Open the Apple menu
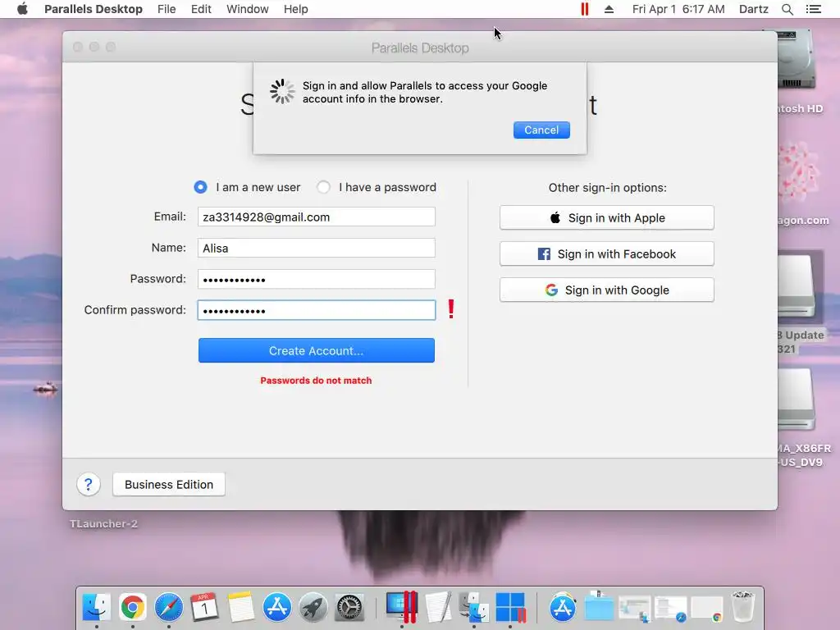This screenshot has height=630, width=840. [22, 8]
